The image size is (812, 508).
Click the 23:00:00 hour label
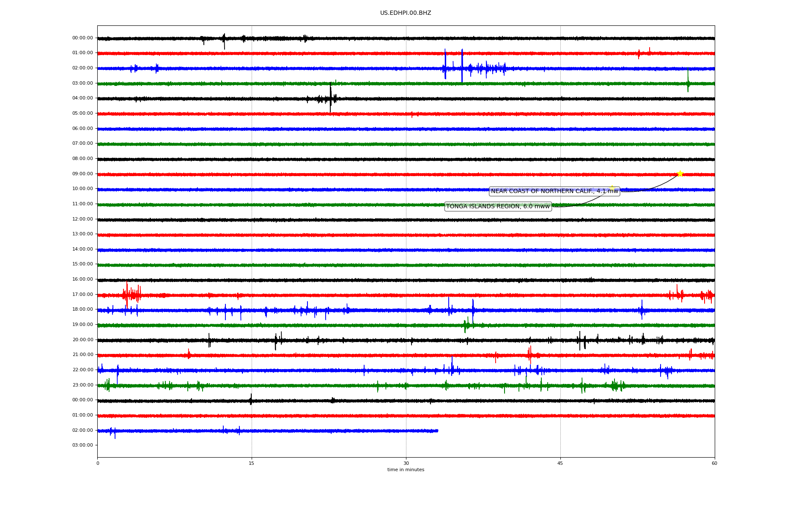[x=82, y=385]
